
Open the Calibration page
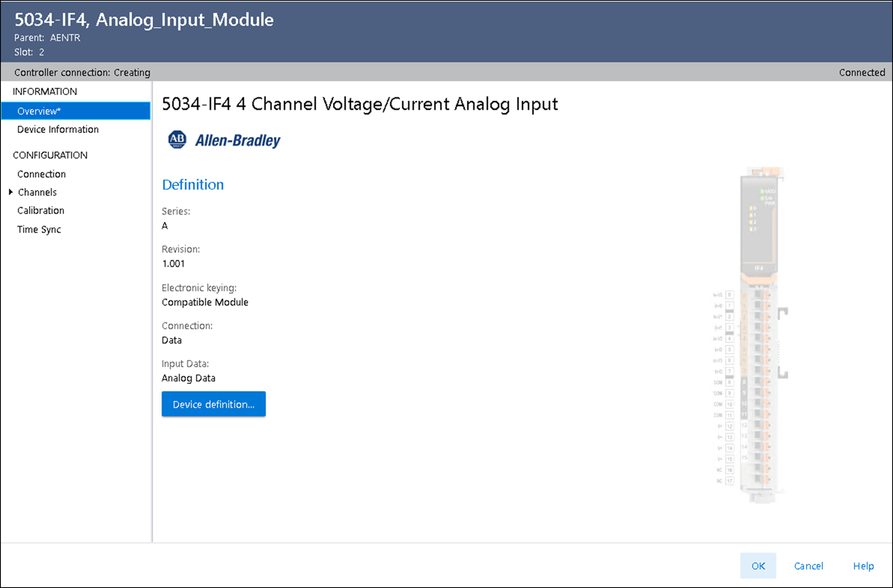click(40, 210)
